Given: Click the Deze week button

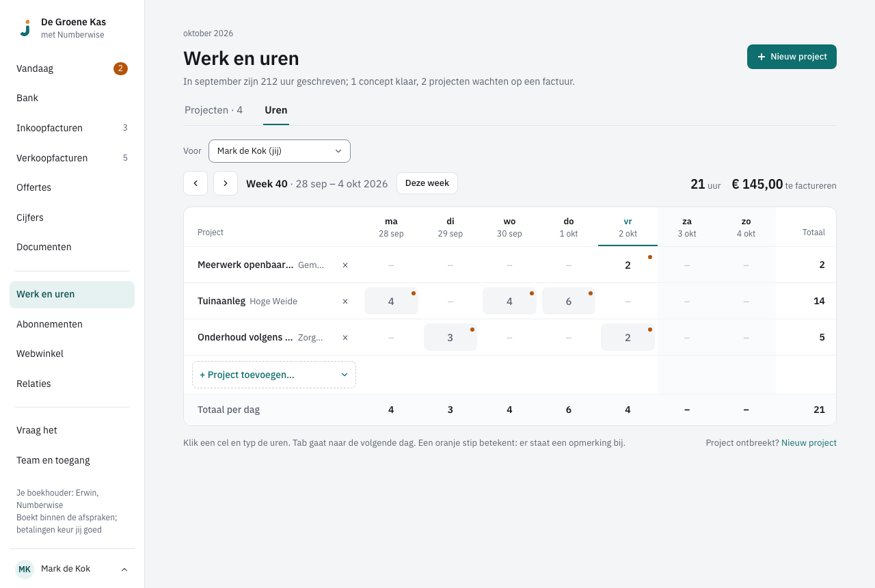Looking at the screenshot, I should point(427,183).
